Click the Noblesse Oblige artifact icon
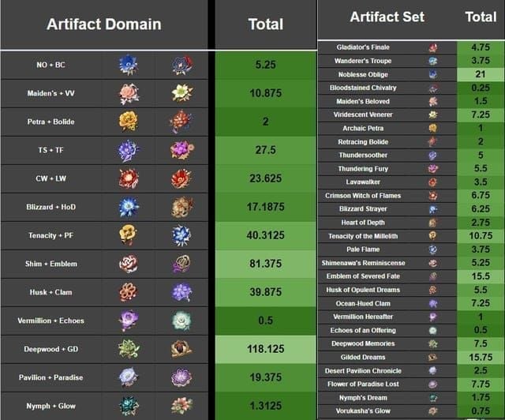Viewport: 505px width, 420px height. pos(432,74)
